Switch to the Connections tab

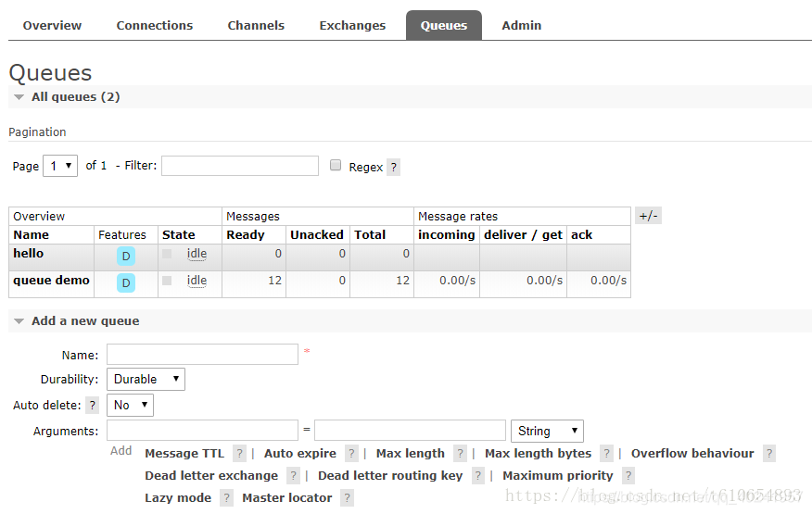[x=154, y=25]
